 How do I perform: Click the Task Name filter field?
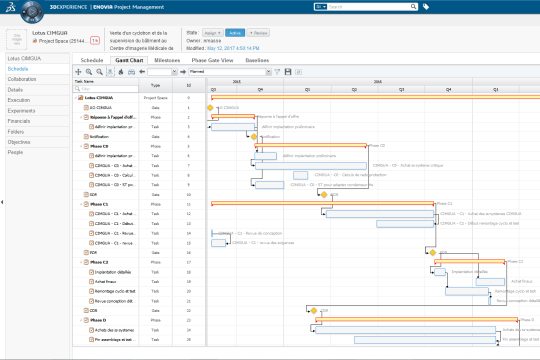pyautogui.click(x=106, y=89)
